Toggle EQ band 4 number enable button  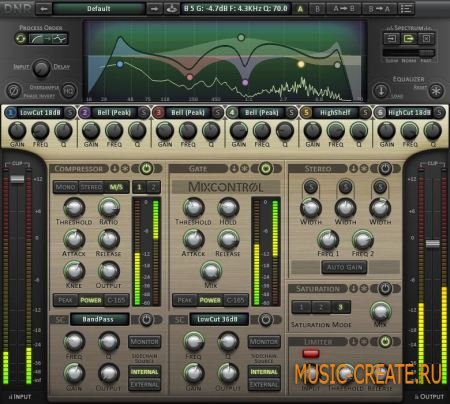[x=232, y=113]
